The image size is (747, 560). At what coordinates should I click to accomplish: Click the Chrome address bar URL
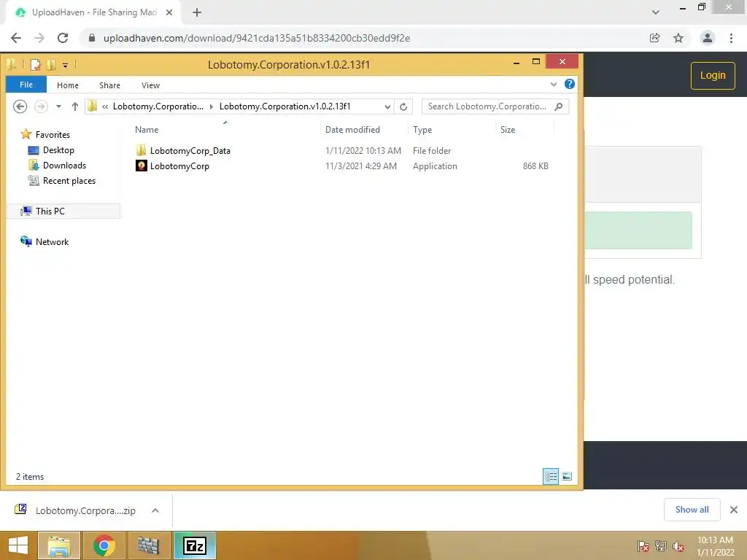[257, 38]
